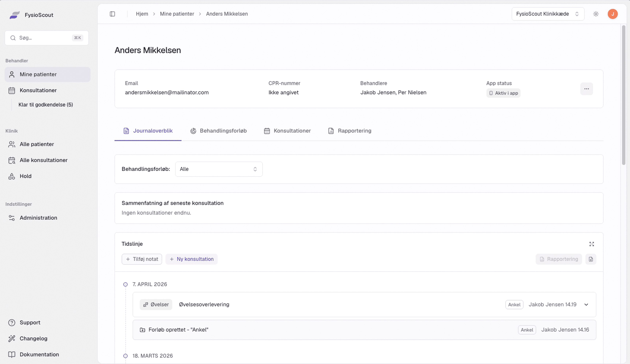The height and width of the screenshot is (364, 630).
Task: Click the Øvelser tag badge
Action: pos(156,305)
